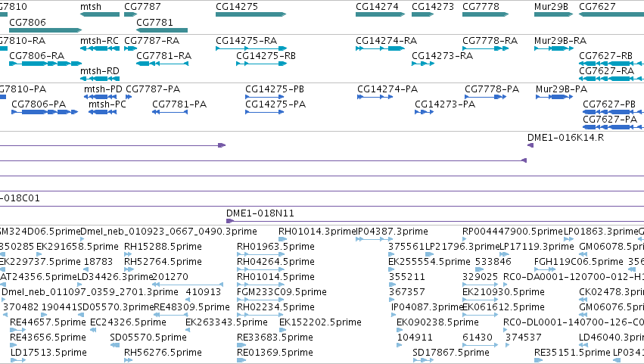Click the CG7627 gene label
This screenshot has height=364, width=644.
click(x=597, y=7)
